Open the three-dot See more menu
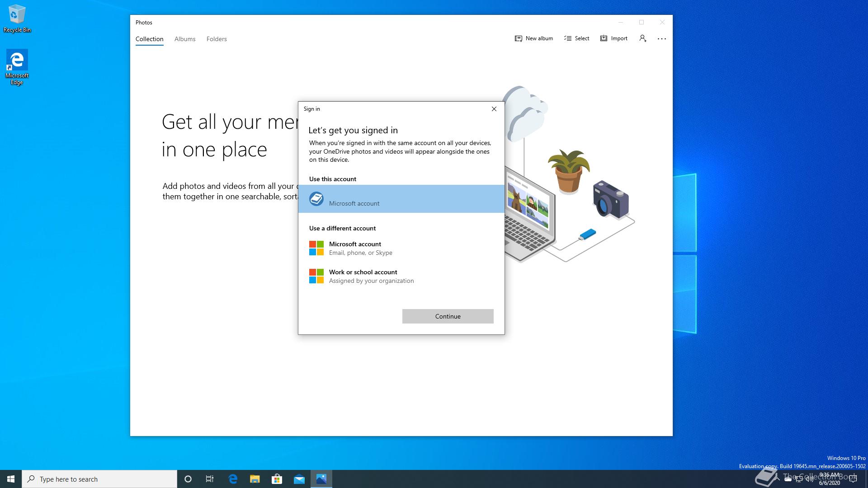Screen dimensions: 868x488 click(x=662, y=39)
